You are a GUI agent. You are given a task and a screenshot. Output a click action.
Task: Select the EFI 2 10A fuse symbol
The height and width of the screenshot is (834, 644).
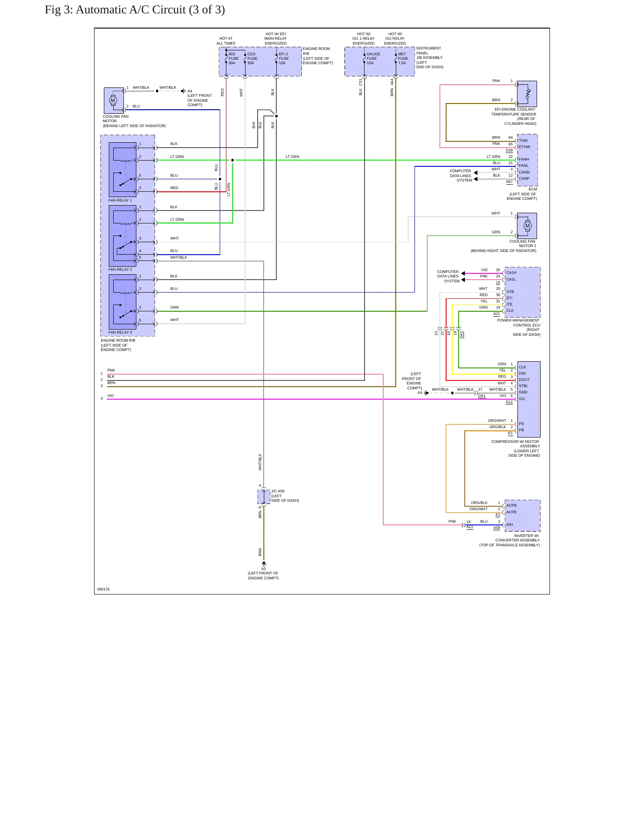276,58
